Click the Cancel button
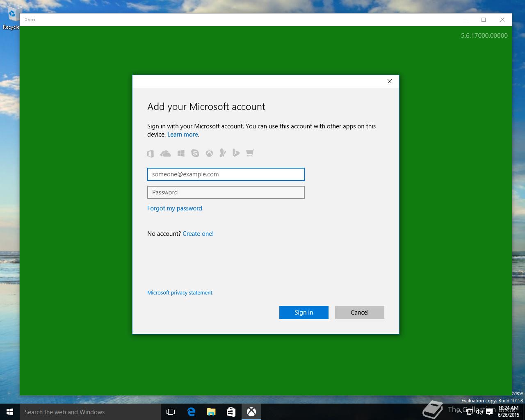This screenshot has height=420, width=525. [360, 313]
